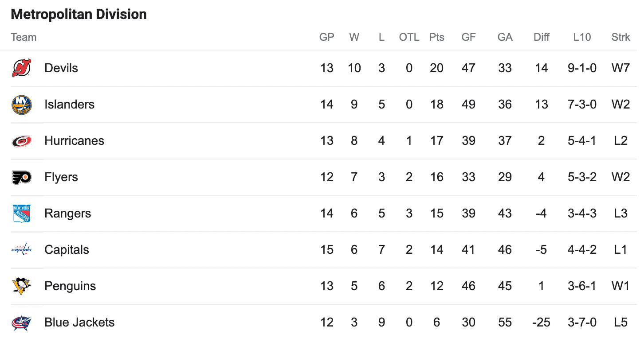Click the Rangers team logo
The height and width of the screenshot is (342, 644).
[22, 214]
